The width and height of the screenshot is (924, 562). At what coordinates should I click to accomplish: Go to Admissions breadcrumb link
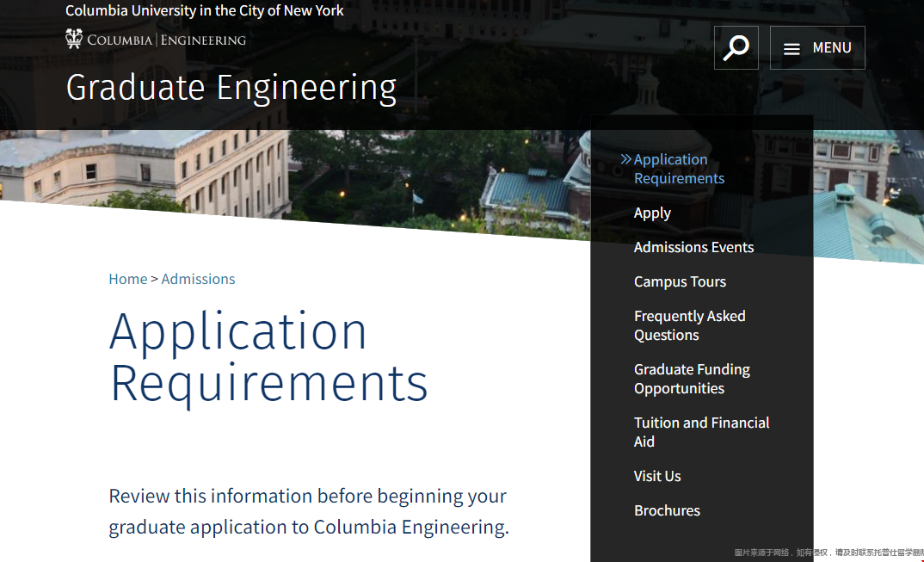click(198, 279)
